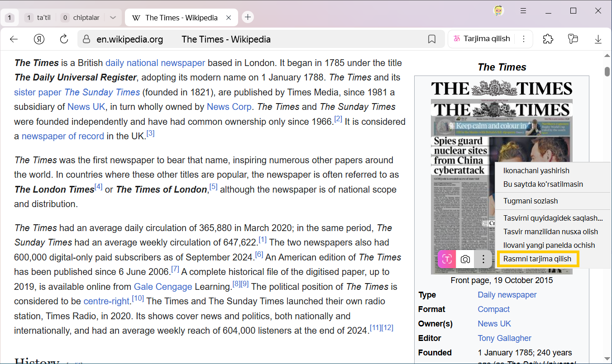Bookmark this page with the bookmark icon
This screenshot has height=364, width=612.
click(x=431, y=39)
